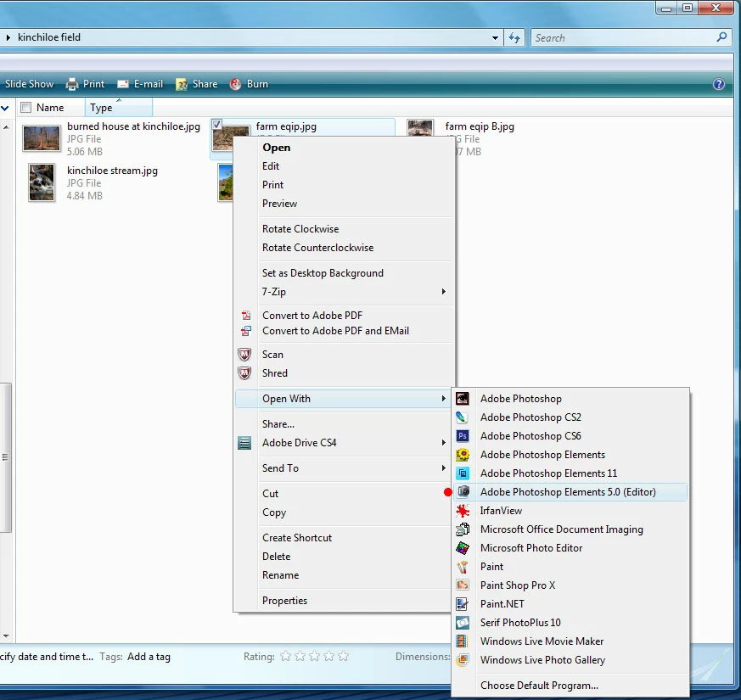Viewport: 741px width, 700px height.
Task: Click the Microsoft Office Document Imaging icon
Action: (x=463, y=529)
